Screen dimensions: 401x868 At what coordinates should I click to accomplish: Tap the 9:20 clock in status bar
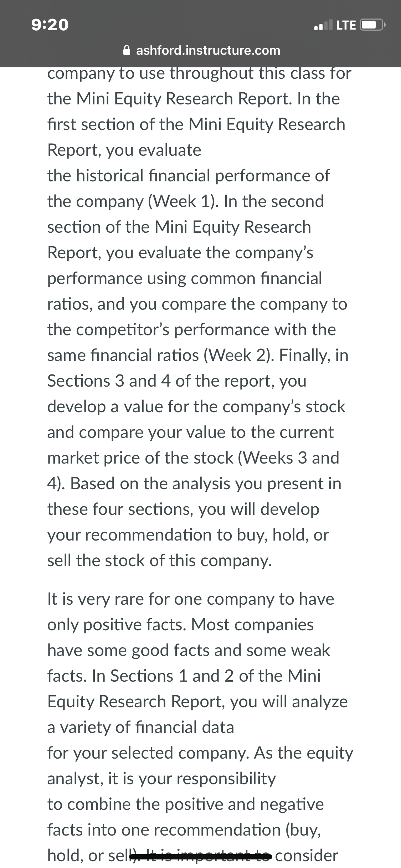[x=50, y=25]
